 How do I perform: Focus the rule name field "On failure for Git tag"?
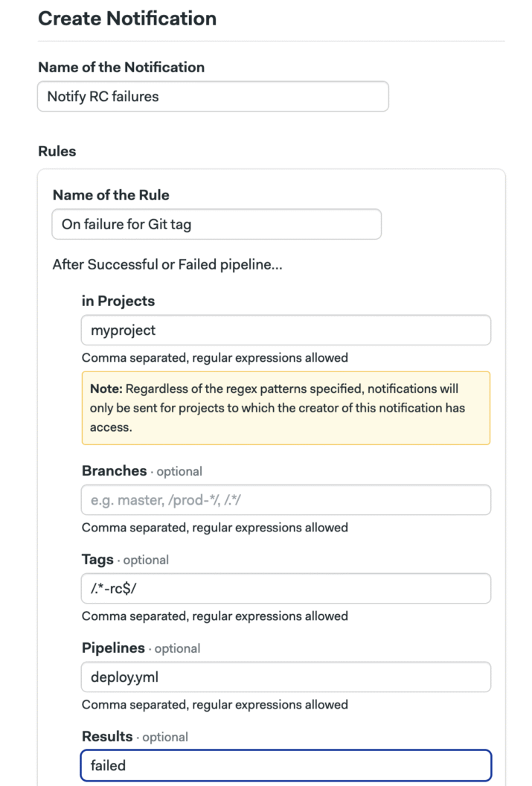coord(217,224)
